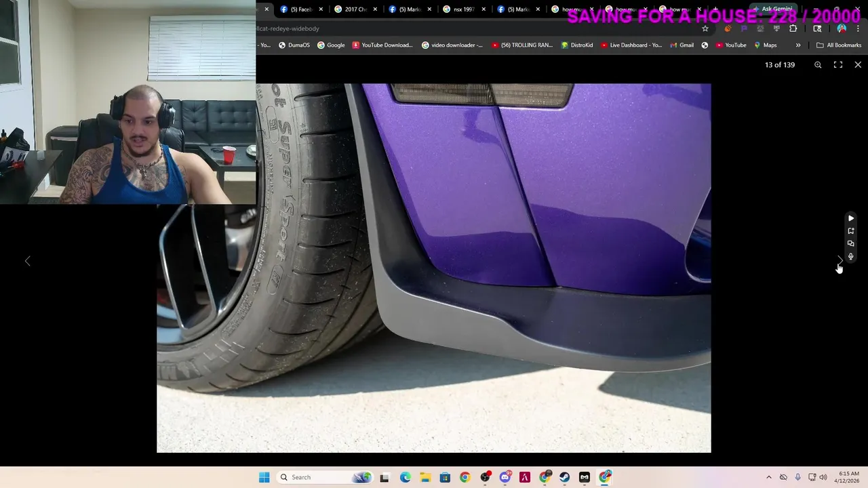Open the video downloader bookmark

(x=452, y=45)
